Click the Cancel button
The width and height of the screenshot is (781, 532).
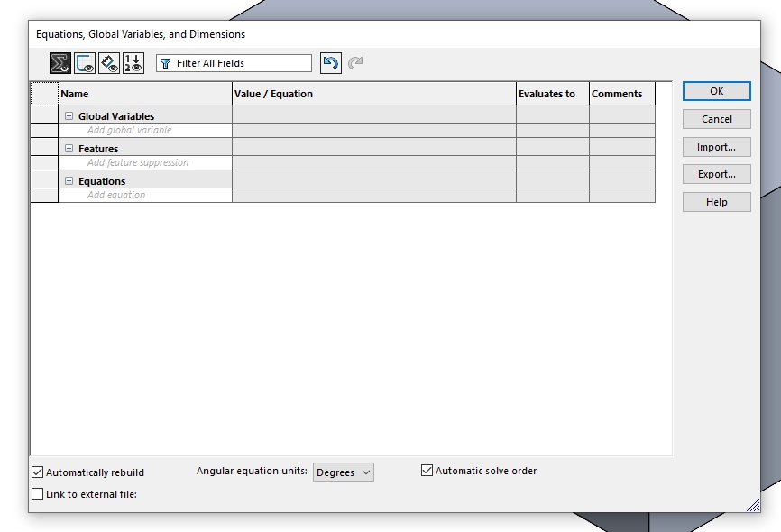[x=716, y=119]
